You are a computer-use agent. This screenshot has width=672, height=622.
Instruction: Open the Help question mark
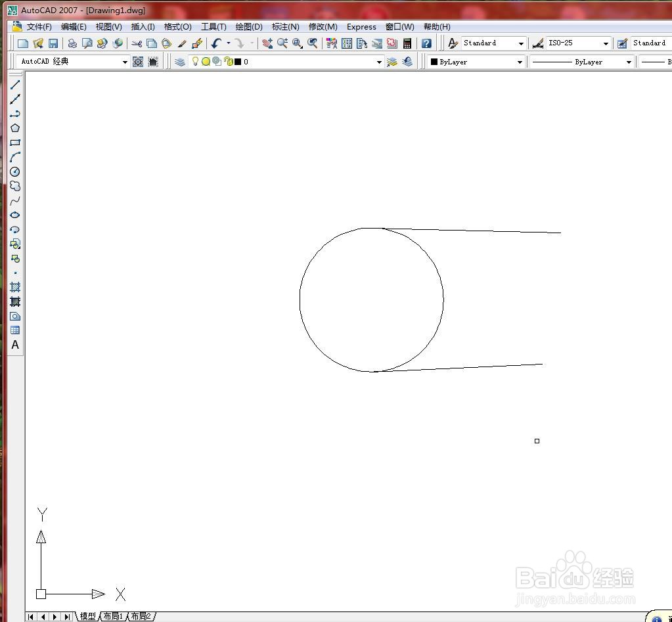[426, 43]
